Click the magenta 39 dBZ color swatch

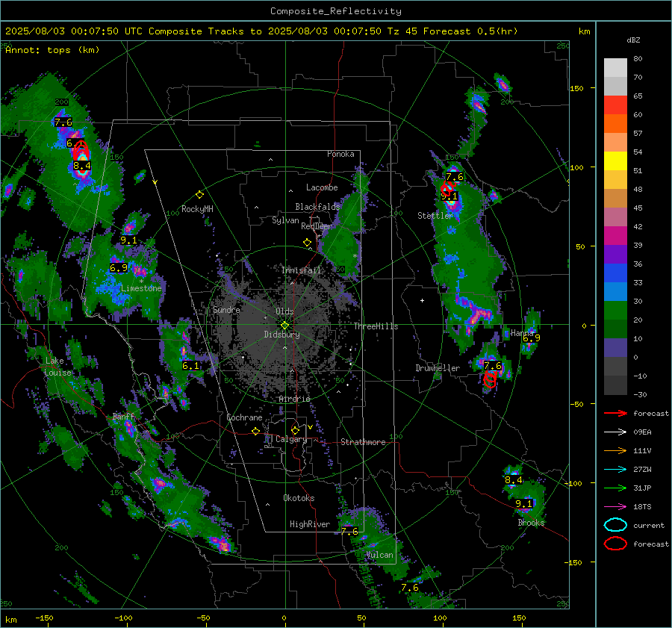tap(615, 236)
